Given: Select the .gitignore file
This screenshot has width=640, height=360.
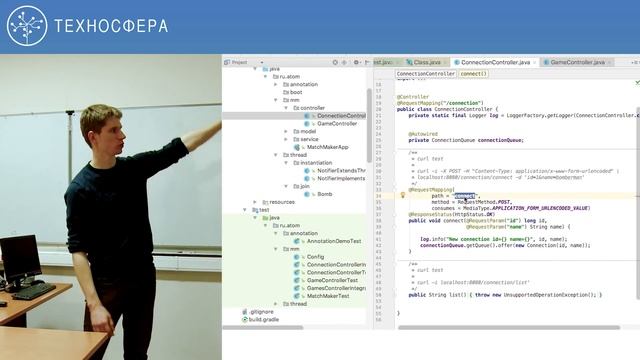Looking at the screenshot, I should pos(261,312).
